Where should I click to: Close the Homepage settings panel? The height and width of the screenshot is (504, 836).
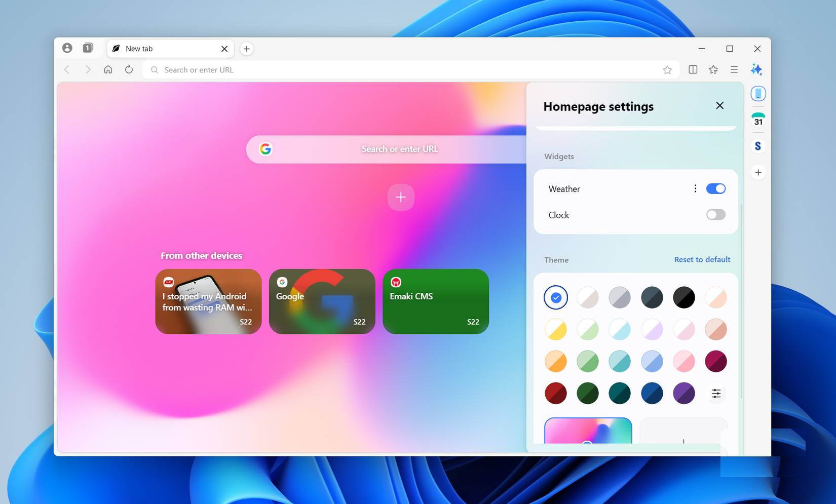tap(719, 105)
